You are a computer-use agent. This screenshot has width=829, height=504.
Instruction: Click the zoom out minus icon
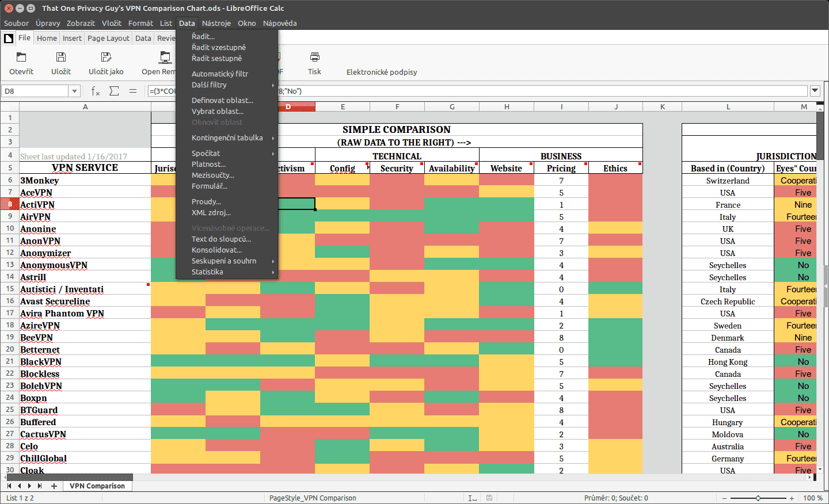coord(724,498)
